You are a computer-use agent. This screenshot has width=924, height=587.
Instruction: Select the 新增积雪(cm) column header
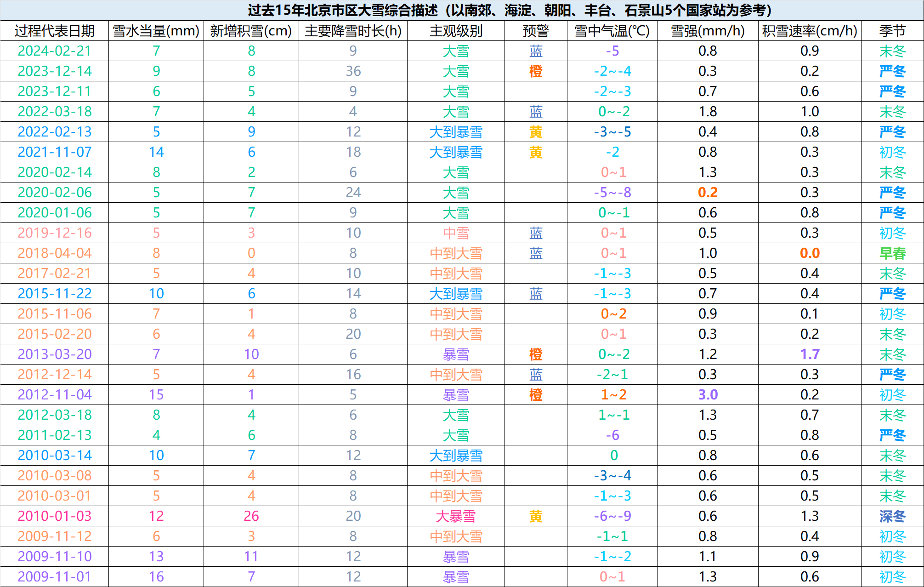tap(251, 31)
